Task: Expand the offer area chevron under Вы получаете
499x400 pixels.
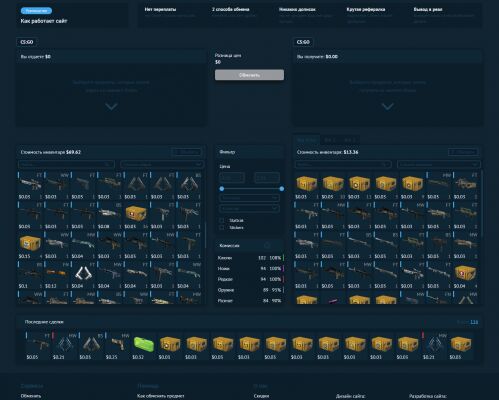Action: coord(388,107)
